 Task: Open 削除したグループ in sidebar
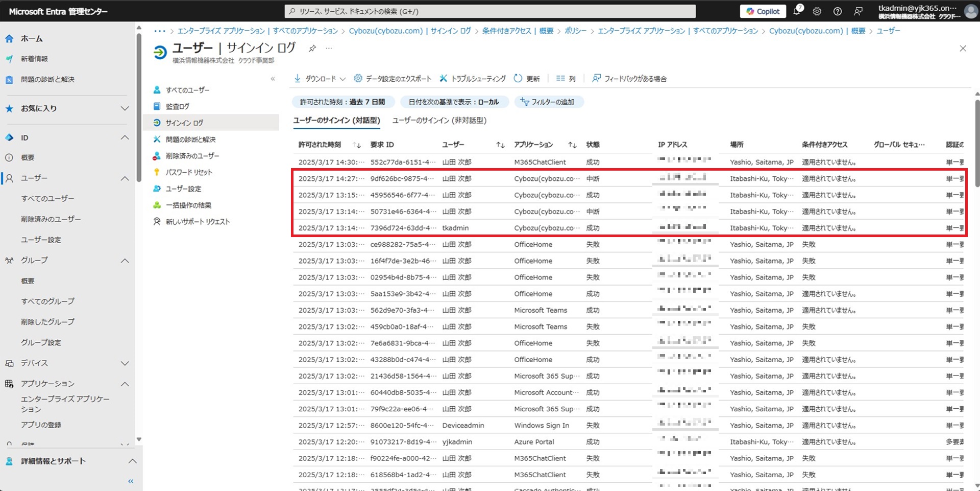pos(47,322)
